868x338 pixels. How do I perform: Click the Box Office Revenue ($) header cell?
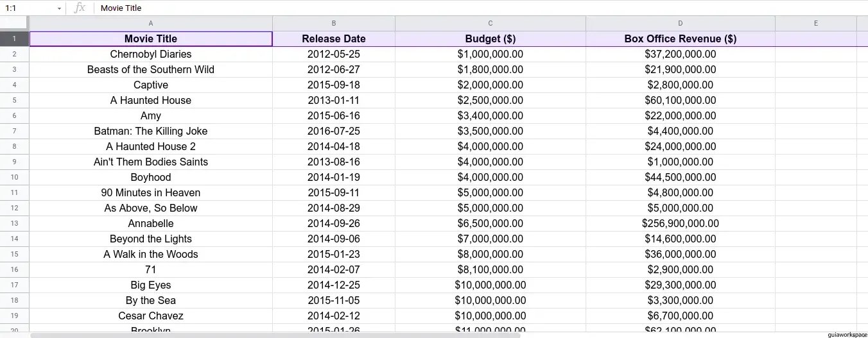(x=681, y=38)
